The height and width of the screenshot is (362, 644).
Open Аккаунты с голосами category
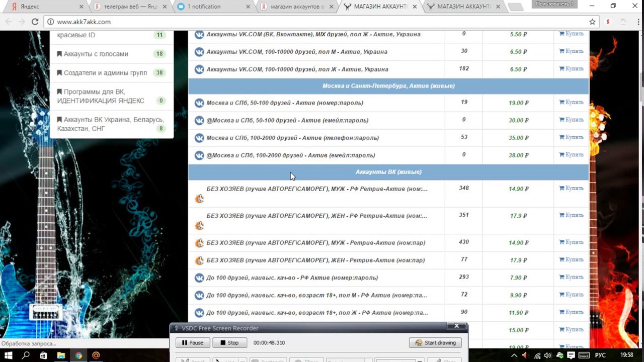pyautogui.click(x=111, y=54)
